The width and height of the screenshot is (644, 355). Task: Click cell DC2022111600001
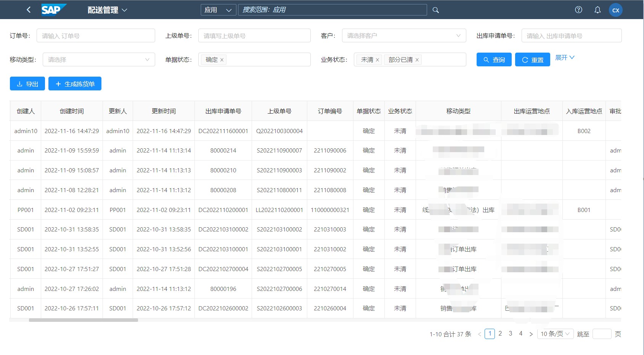click(223, 131)
